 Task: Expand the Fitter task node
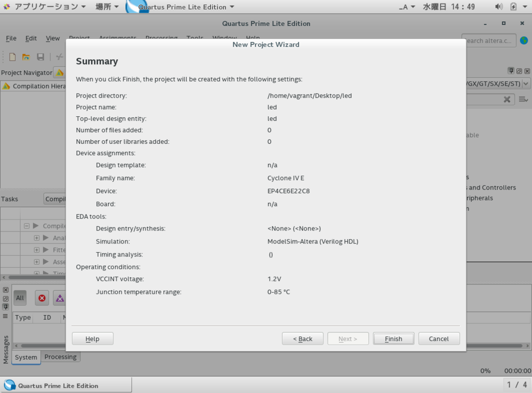37,250
